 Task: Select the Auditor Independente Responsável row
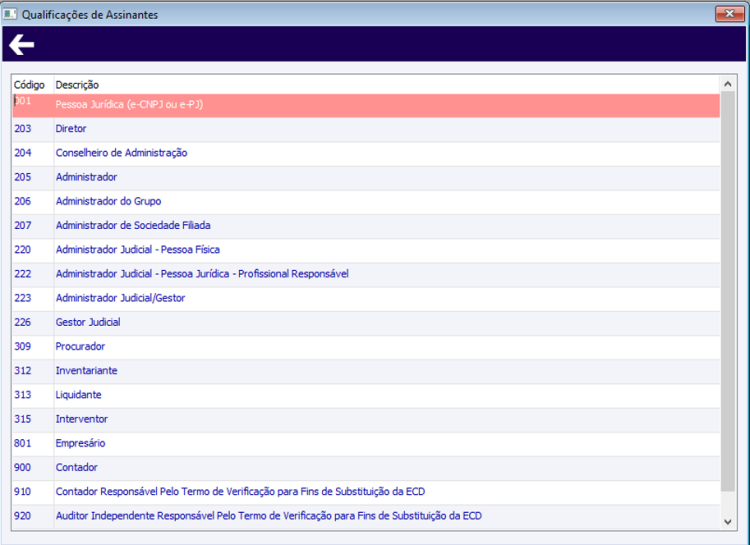tap(366, 516)
